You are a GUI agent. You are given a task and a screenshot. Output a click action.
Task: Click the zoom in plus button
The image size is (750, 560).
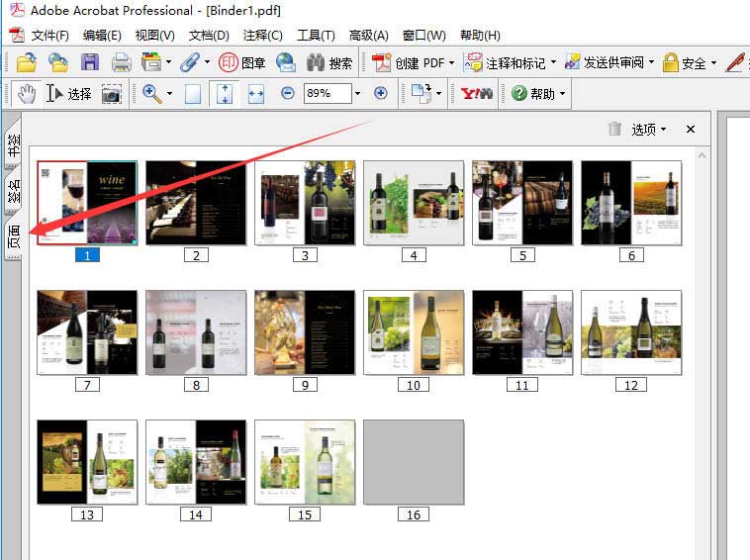tap(381, 93)
